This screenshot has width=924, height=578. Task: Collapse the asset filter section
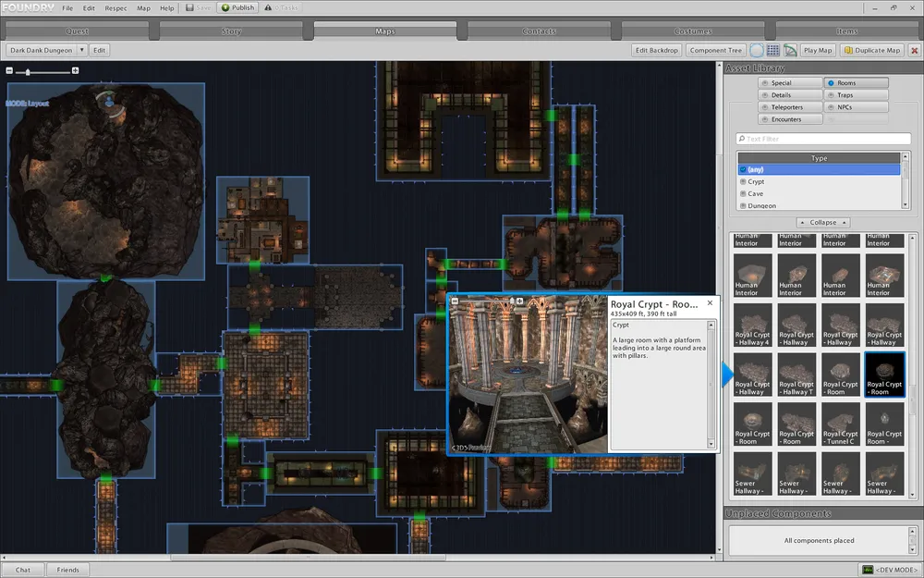click(823, 223)
